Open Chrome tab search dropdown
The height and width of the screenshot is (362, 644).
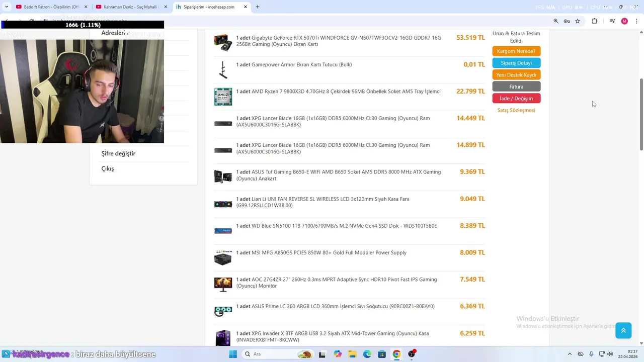[x=7, y=7]
